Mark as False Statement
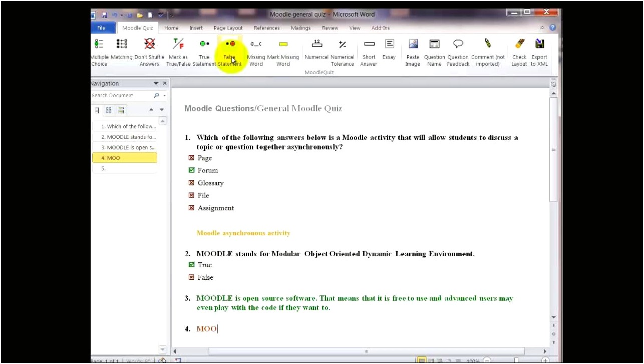Screen dimensions: 644x364 click(x=230, y=52)
